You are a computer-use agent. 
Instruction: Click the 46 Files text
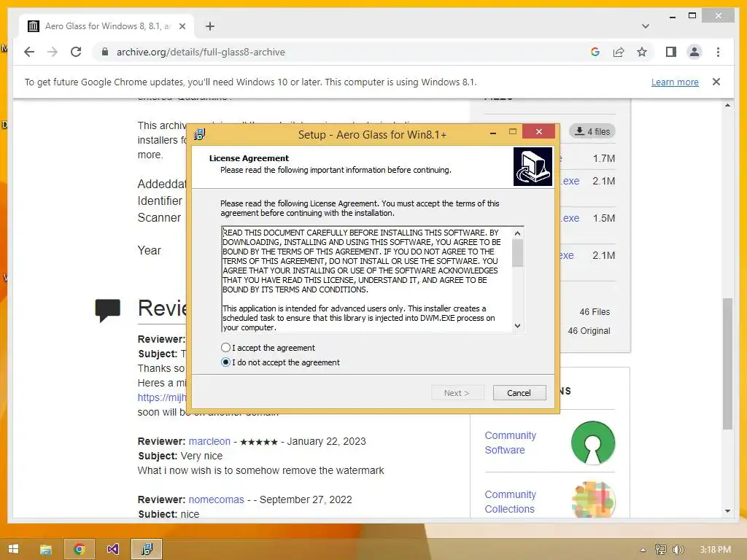tap(595, 312)
